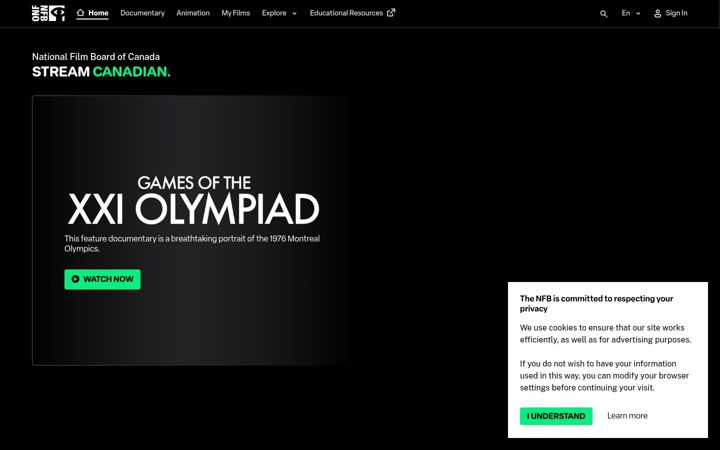This screenshot has height=450, width=720.
Task: Open My Films
Action: (236, 13)
